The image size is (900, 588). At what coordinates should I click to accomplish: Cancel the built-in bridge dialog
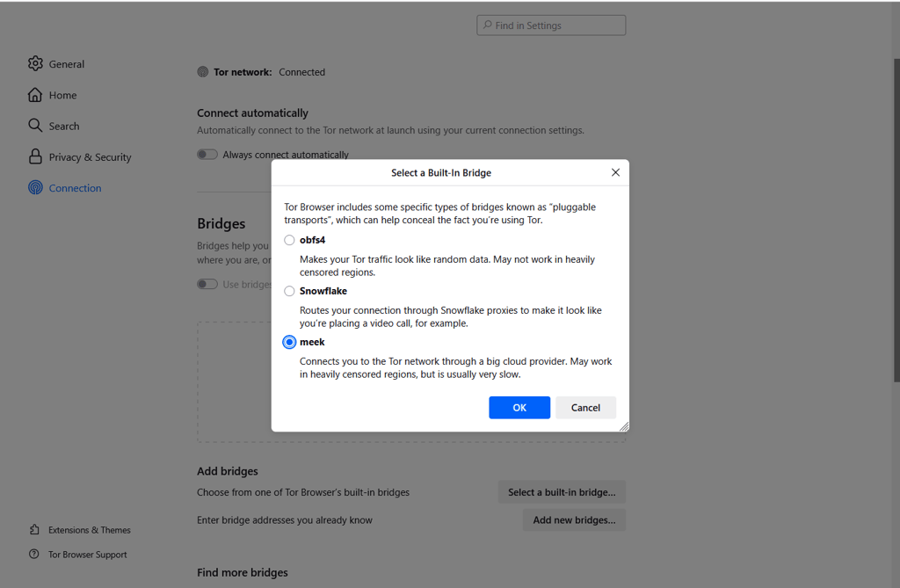pyautogui.click(x=585, y=407)
